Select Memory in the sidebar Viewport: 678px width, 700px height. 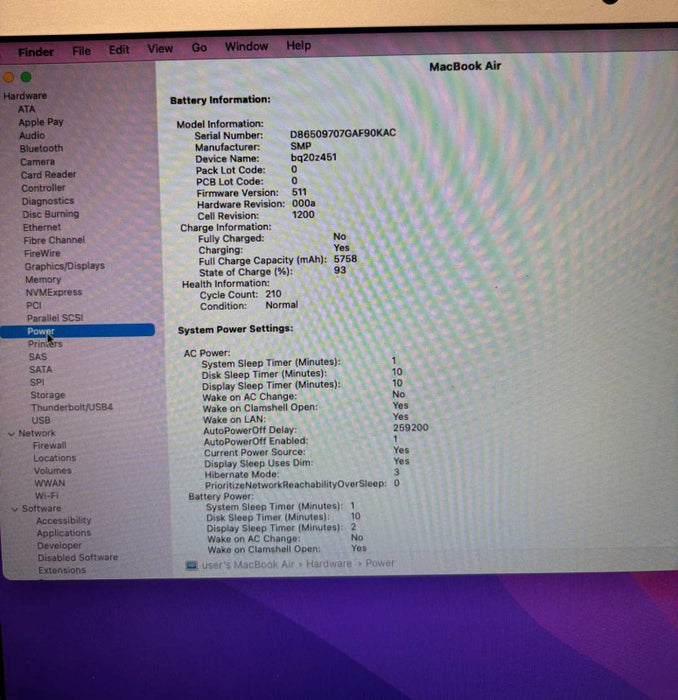tap(43, 279)
